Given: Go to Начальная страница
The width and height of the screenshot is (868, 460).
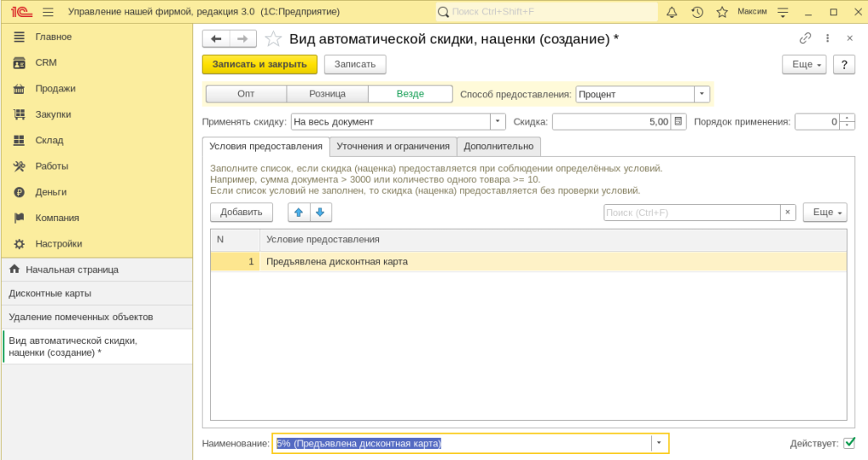Looking at the screenshot, I should pyautogui.click(x=97, y=269).
